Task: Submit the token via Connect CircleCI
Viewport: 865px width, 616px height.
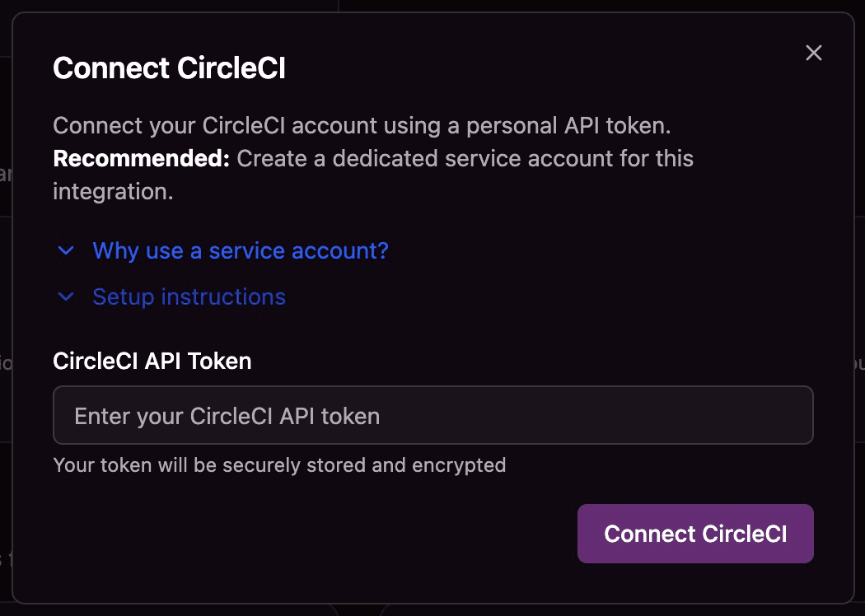Action: click(x=695, y=534)
